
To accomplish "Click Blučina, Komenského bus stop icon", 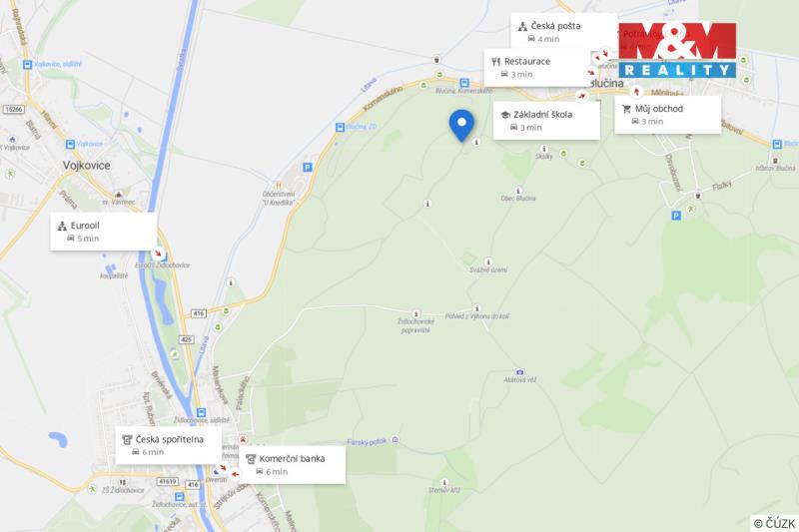I will pos(464,83).
